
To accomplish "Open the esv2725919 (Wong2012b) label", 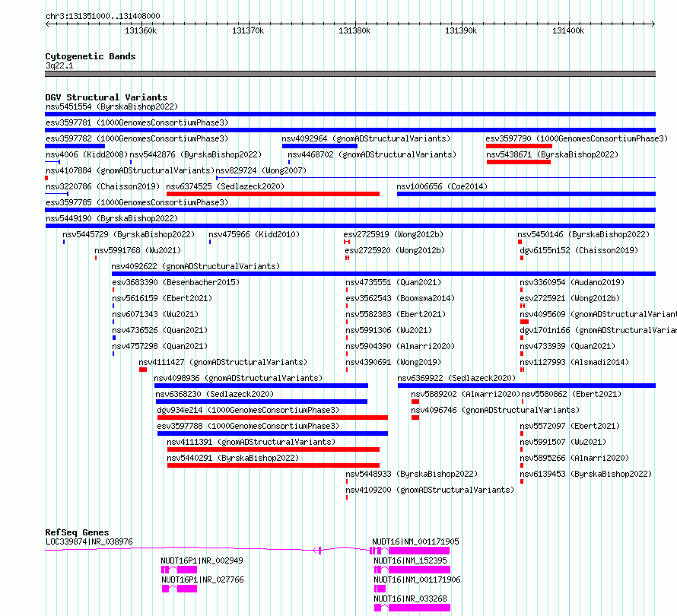I will click(393, 234).
